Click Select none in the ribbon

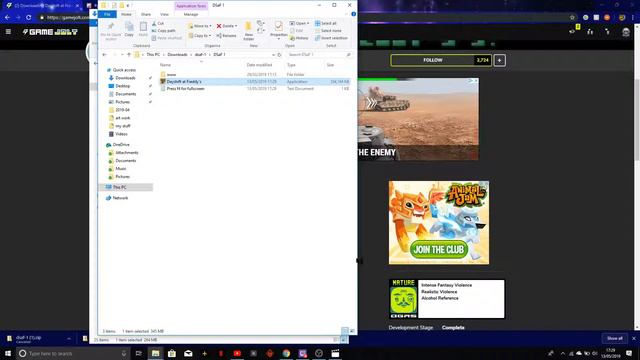328,31
